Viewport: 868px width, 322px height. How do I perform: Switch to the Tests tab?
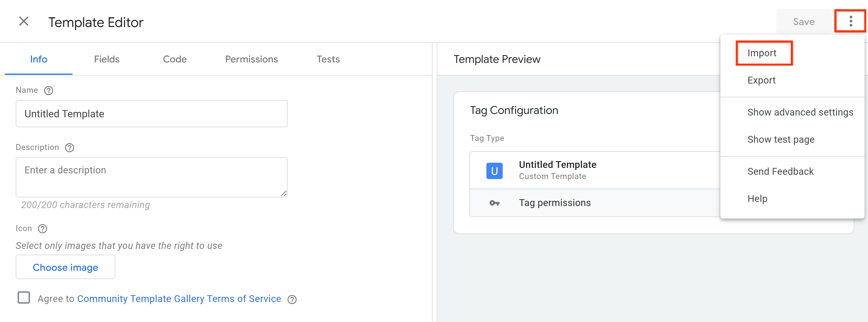[x=327, y=59]
